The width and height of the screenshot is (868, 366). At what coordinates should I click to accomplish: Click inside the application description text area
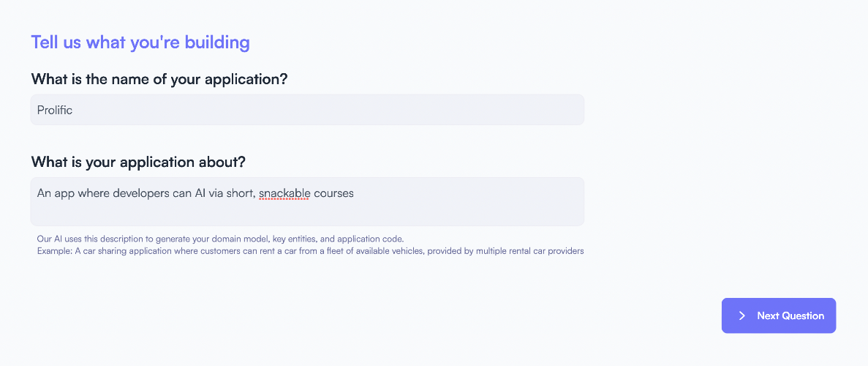click(307, 211)
